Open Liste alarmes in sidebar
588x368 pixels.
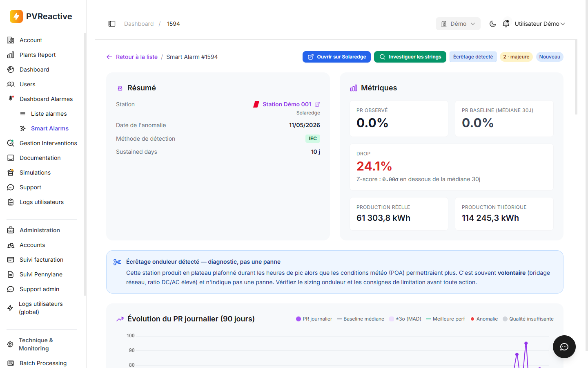(49, 114)
